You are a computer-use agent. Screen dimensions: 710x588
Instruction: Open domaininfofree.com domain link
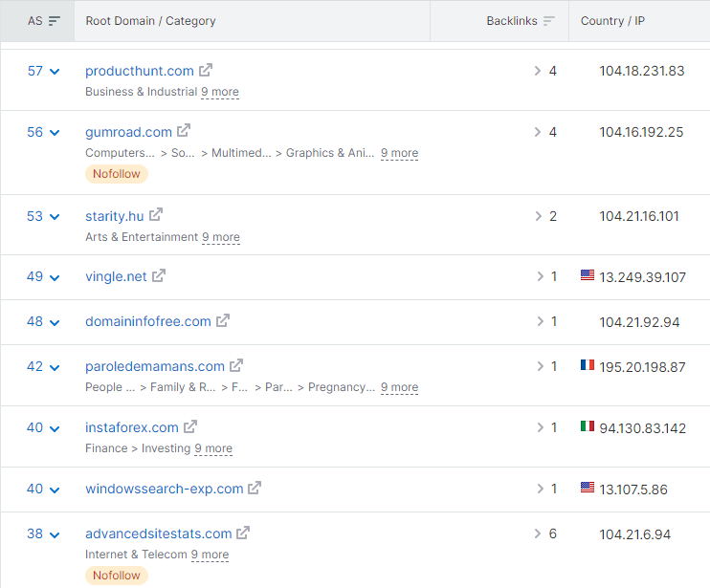pyautogui.click(x=148, y=321)
